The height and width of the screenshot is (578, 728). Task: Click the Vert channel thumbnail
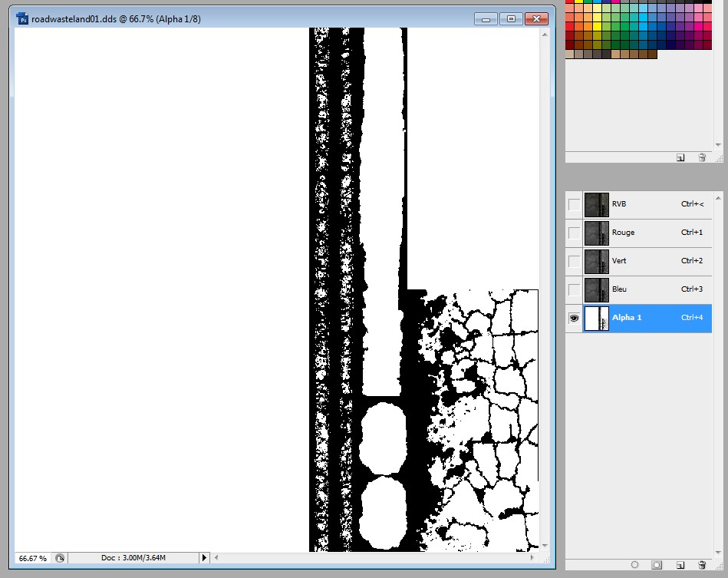click(x=597, y=262)
